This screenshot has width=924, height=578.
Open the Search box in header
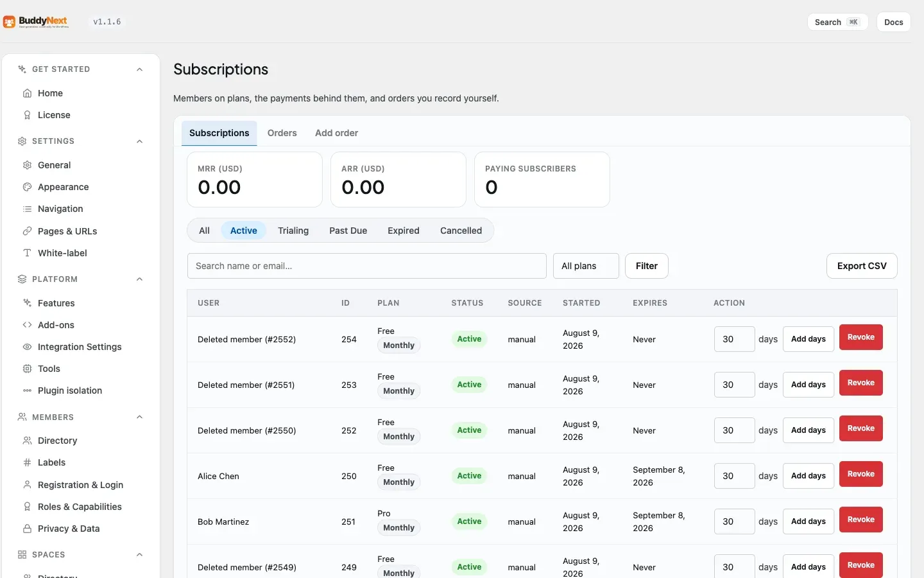click(x=837, y=22)
